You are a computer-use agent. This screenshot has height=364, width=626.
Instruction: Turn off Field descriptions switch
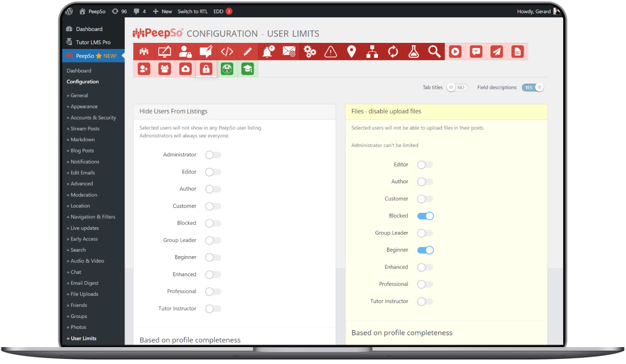click(533, 87)
